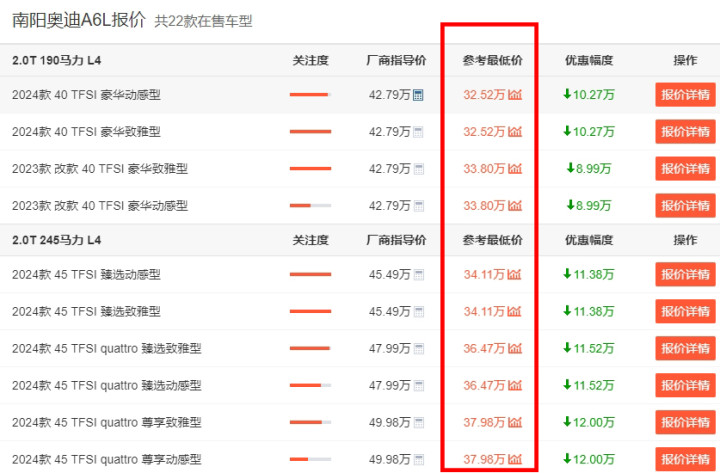Click the 2.0T 245马力 L4 group header
The image size is (720, 473).
click(x=56, y=240)
